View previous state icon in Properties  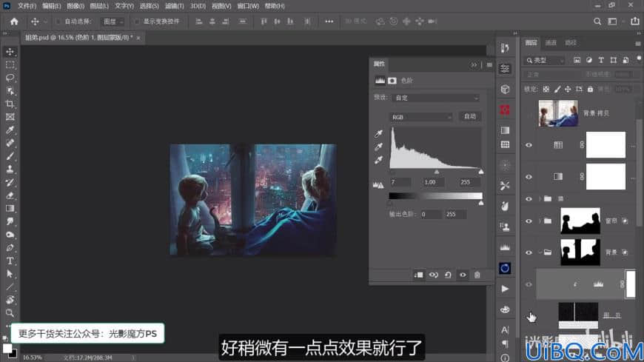click(433, 275)
